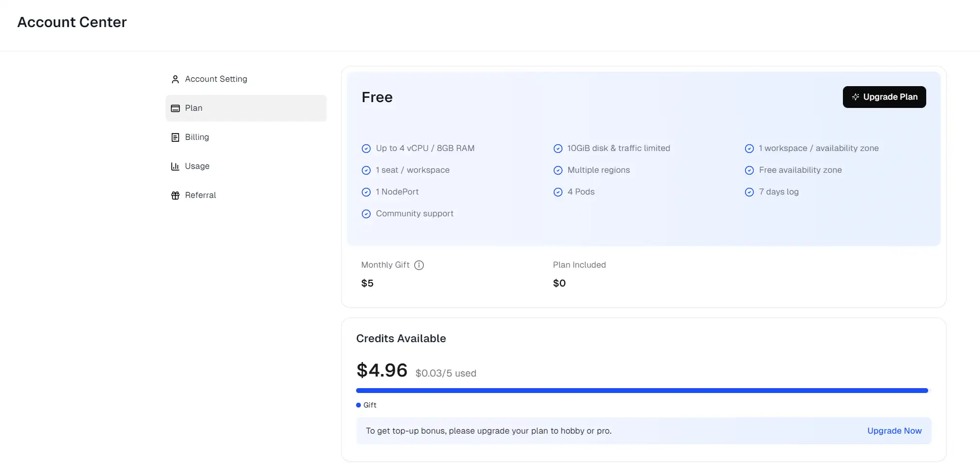
Task: Click checkmark icon beside Community support
Action: (x=366, y=214)
